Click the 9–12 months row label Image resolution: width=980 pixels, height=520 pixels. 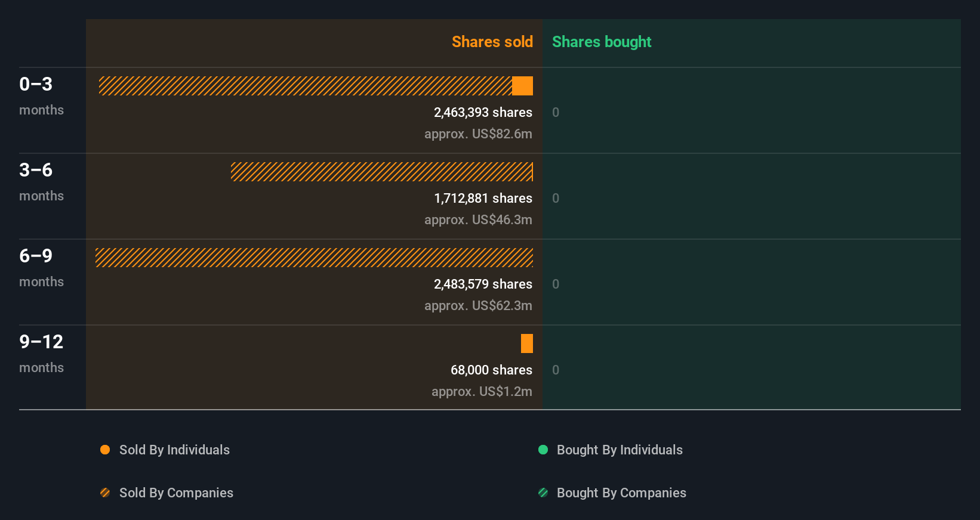coord(41,354)
